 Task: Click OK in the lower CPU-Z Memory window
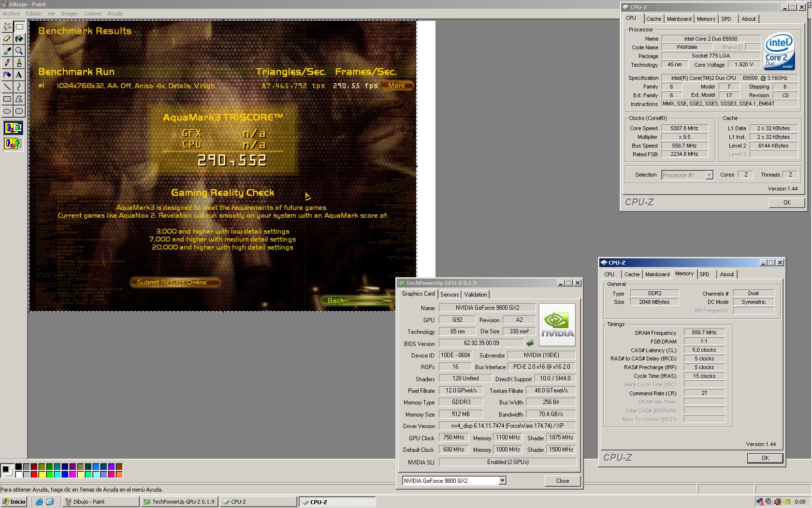[765, 458]
